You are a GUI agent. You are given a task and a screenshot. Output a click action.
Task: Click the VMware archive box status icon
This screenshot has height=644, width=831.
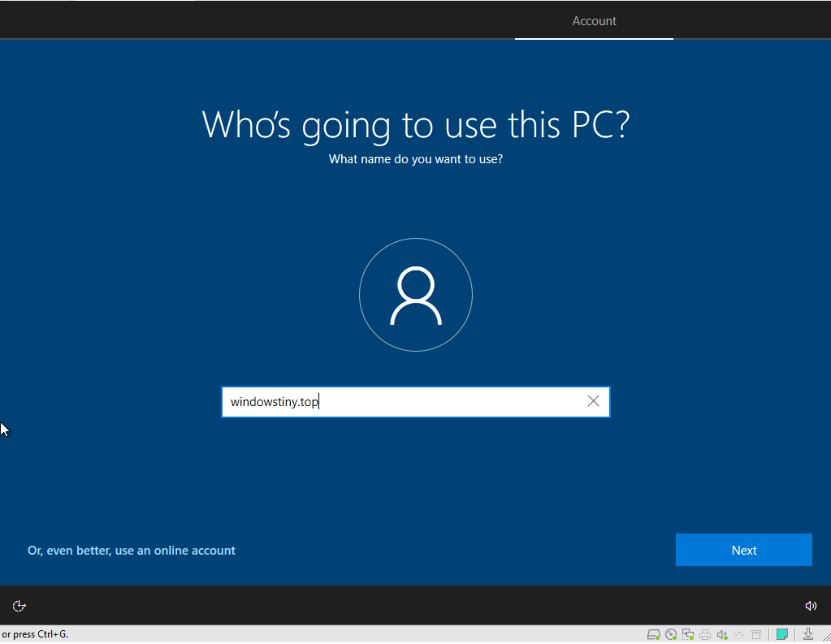tap(756, 634)
